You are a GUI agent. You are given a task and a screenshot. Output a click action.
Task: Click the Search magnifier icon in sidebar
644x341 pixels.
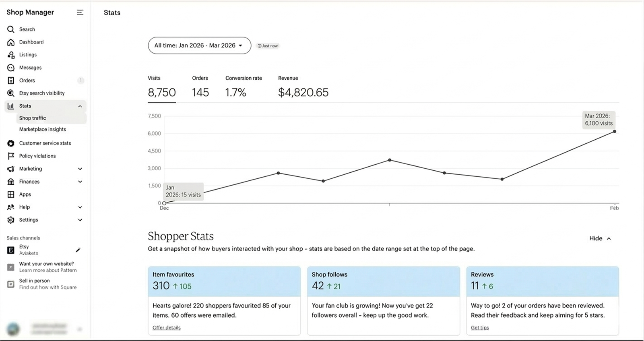(11, 29)
